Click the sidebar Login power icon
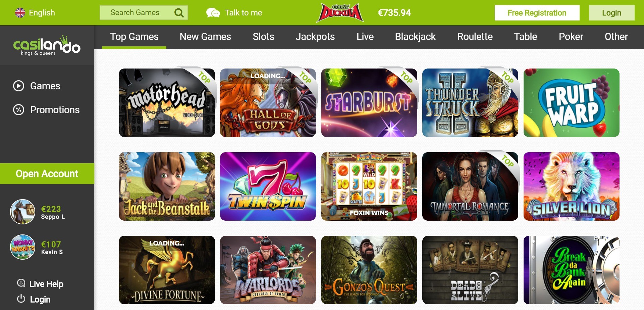Viewport: 644px width, 310px height. click(21, 299)
